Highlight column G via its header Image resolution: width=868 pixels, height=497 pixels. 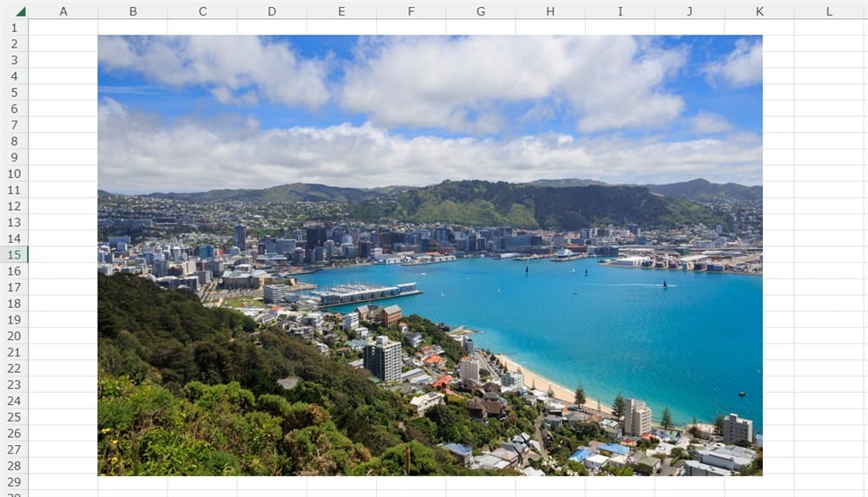[x=481, y=11]
